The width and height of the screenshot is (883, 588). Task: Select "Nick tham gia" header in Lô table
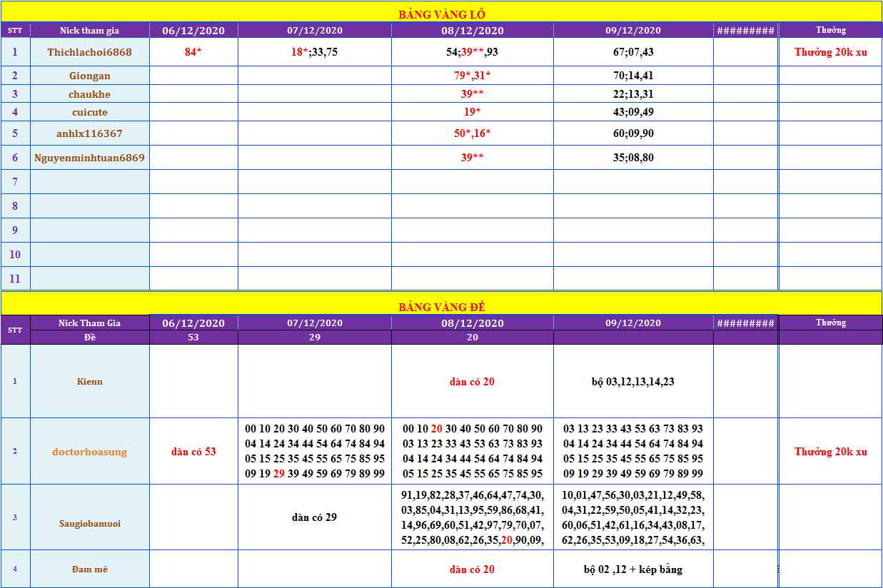pos(90,31)
